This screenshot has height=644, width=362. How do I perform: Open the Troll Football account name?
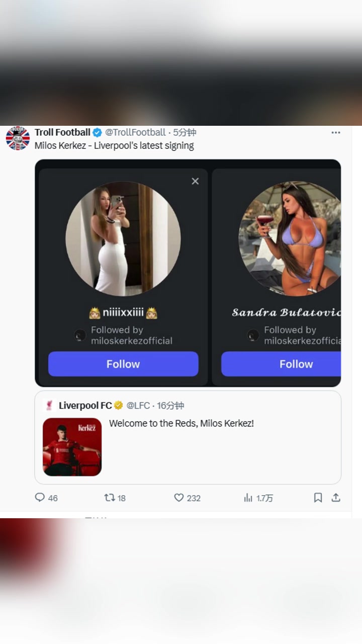click(x=62, y=133)
